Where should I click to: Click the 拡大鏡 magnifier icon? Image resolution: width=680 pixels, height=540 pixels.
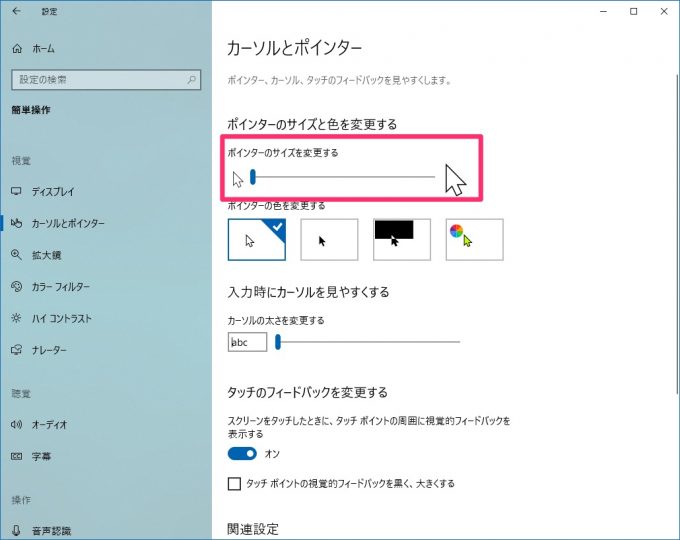click(x=16, y=255)
